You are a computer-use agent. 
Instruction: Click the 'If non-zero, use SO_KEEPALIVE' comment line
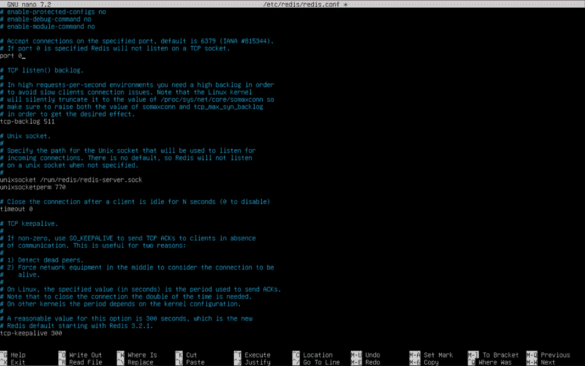tap(128, 238)
